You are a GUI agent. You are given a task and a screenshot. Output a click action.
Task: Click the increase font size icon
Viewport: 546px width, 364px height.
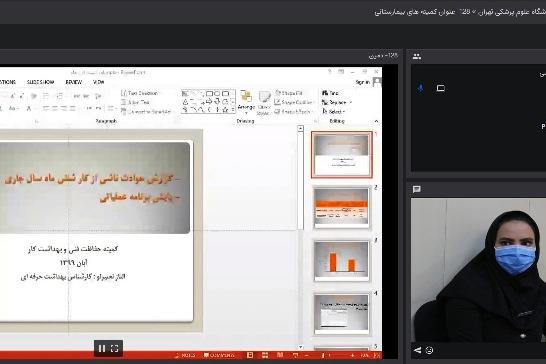tap(13, 96)
